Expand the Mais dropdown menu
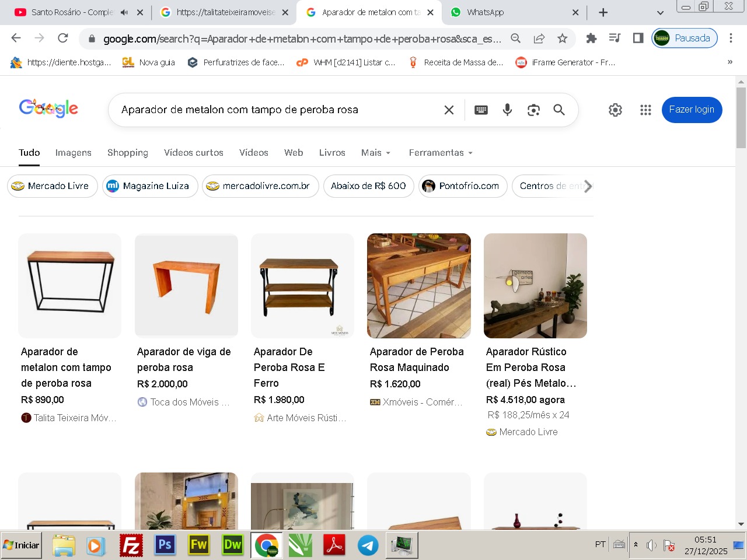The height and width of the screenshot is (560, 747). point(375,153)
